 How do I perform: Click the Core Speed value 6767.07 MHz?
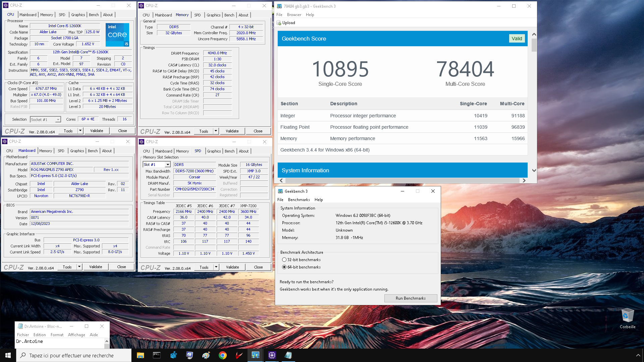tap(46, 89)
